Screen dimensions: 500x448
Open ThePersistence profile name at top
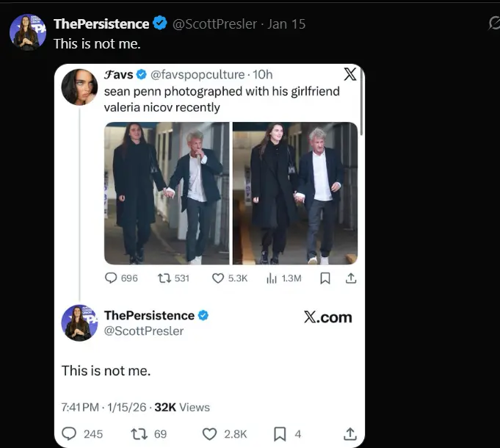point(101,24)
